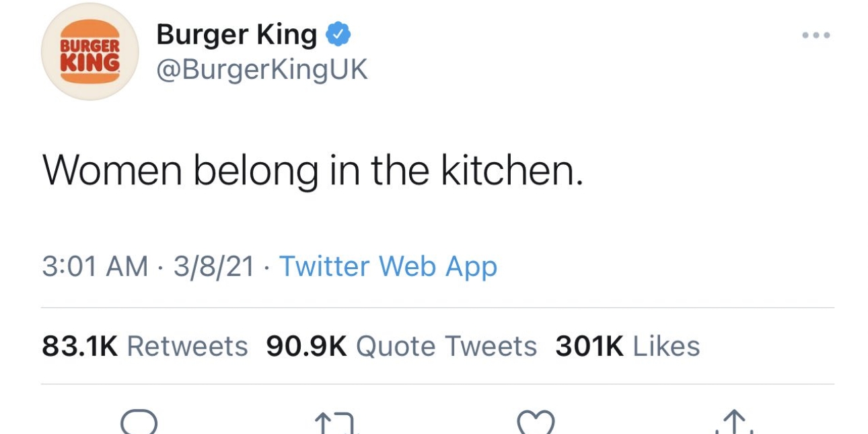Viewport: 868px width, 434px height.
Task: Click the Burger King display name
Action: pos(236,34)
